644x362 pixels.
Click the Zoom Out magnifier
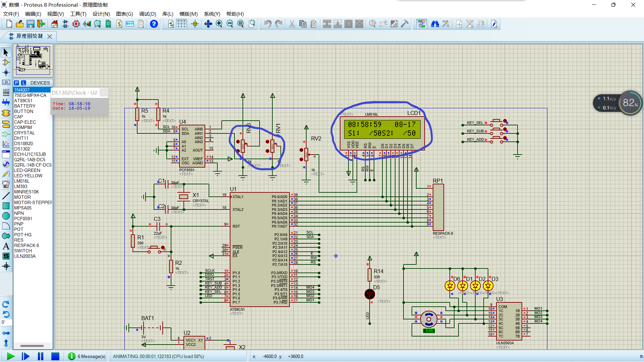point(230,24)
